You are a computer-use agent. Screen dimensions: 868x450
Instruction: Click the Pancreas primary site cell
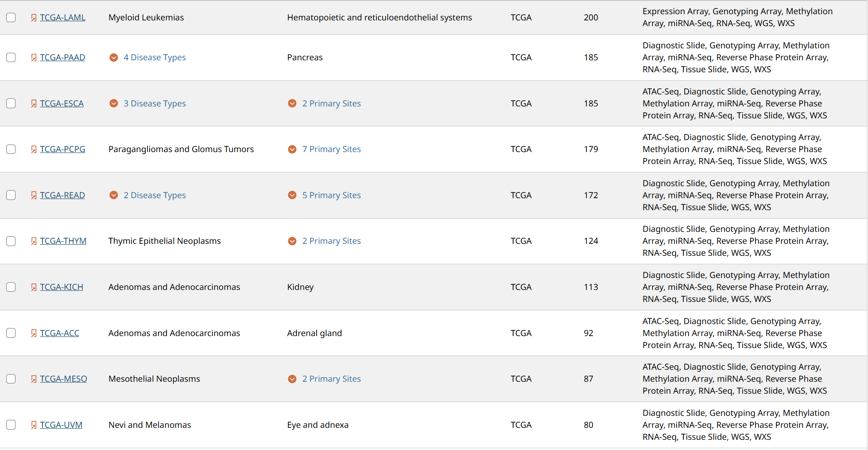tap(305, 57)
